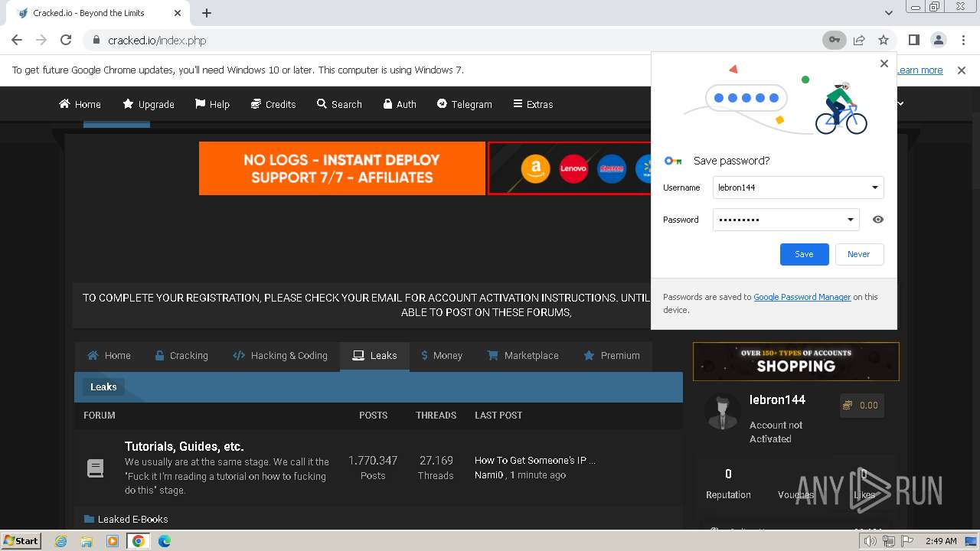This screenshot has width=980, height=551.
Task: Close the Cracked.io browser tab
Action: pyautogui.click(x=178, y=13)
